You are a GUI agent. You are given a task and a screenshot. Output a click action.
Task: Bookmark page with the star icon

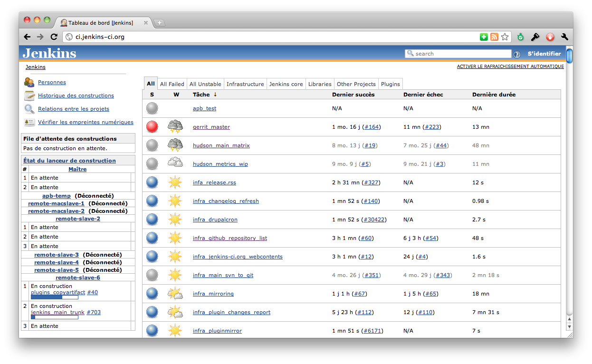[505, 37]
